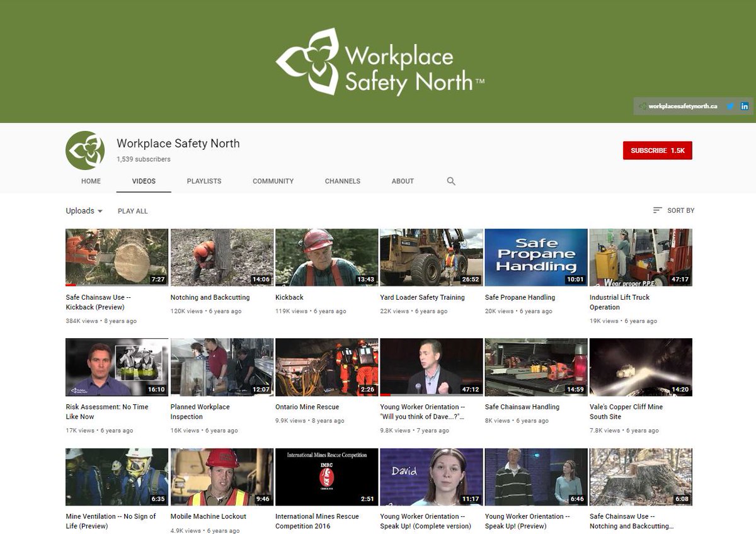Viewport: 756px width, 534px height.
Task: Click "Risk Assessment: No Time Like Now" title
Action: click(107, 412)
